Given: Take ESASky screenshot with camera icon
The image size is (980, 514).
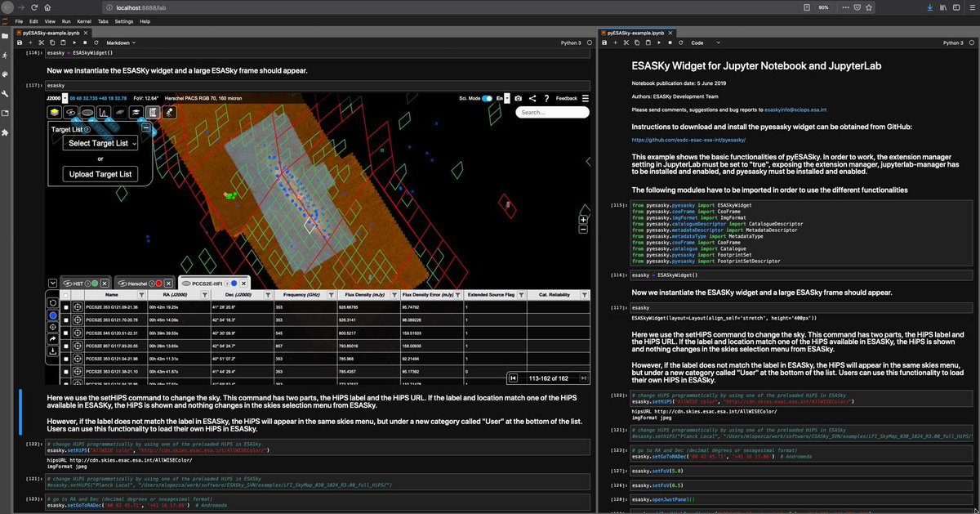Looking at the screenshot, I should pyautogui.click(x=518, y=98).
